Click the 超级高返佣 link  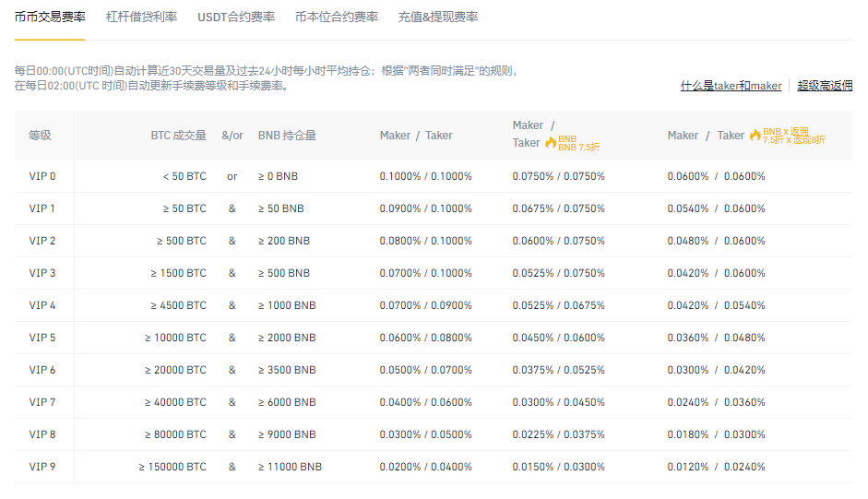tap(825, 86)
